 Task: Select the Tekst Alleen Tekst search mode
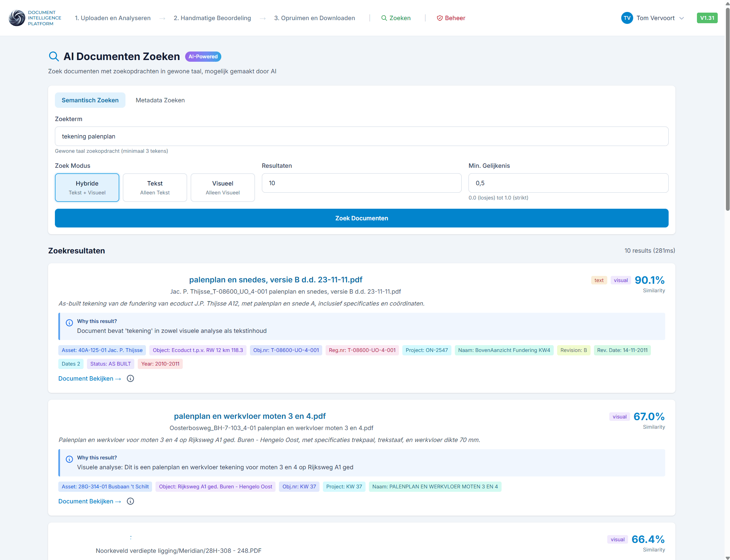155,187
